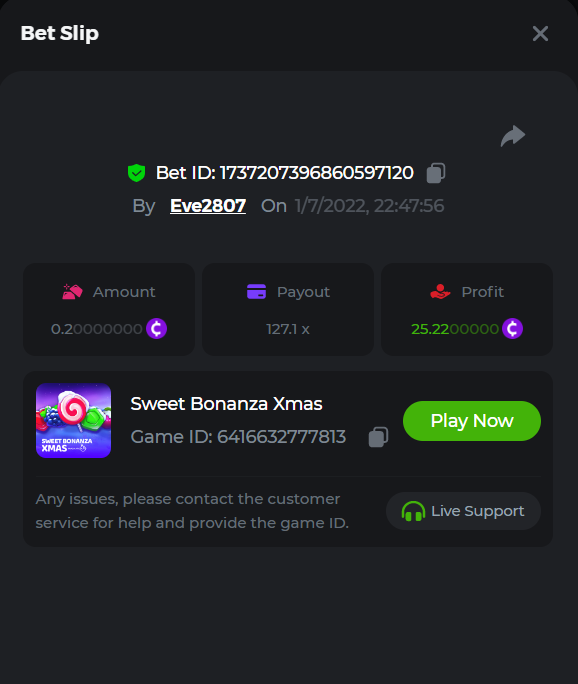Click the Amount money icon
578x684 pixels.
(x=72, y=291)
